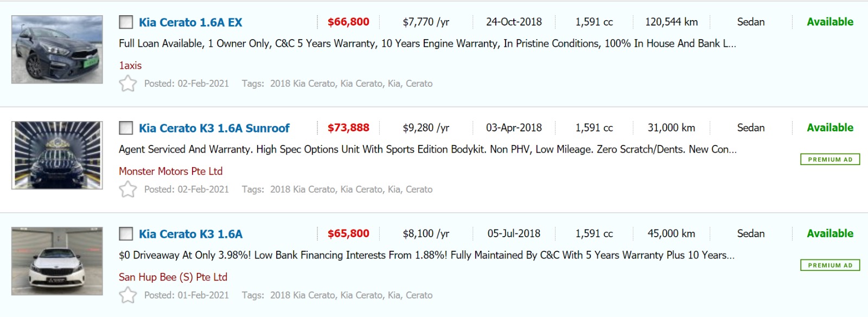This screenshot has height=317, width=868.
Task: Star the Kia Cerato K3 1.6A Sunroof listing
Action: 128,189
